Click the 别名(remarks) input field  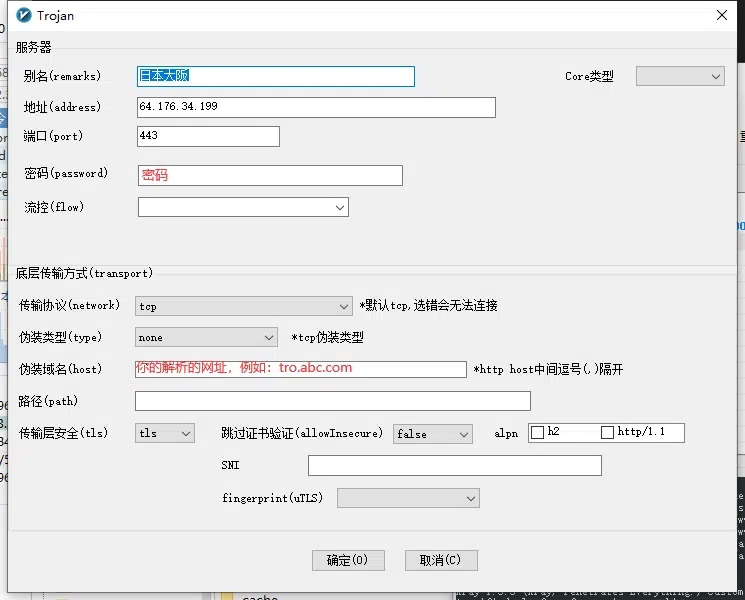point(275,76)
